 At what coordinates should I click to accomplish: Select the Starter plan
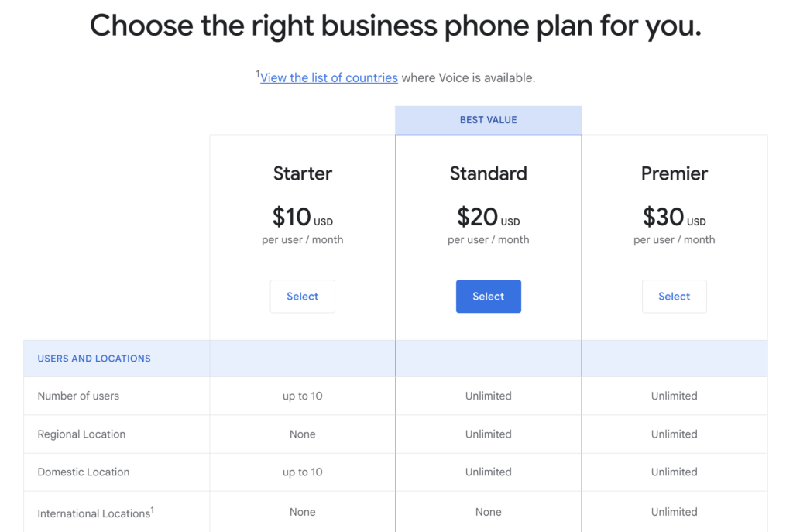303,297
